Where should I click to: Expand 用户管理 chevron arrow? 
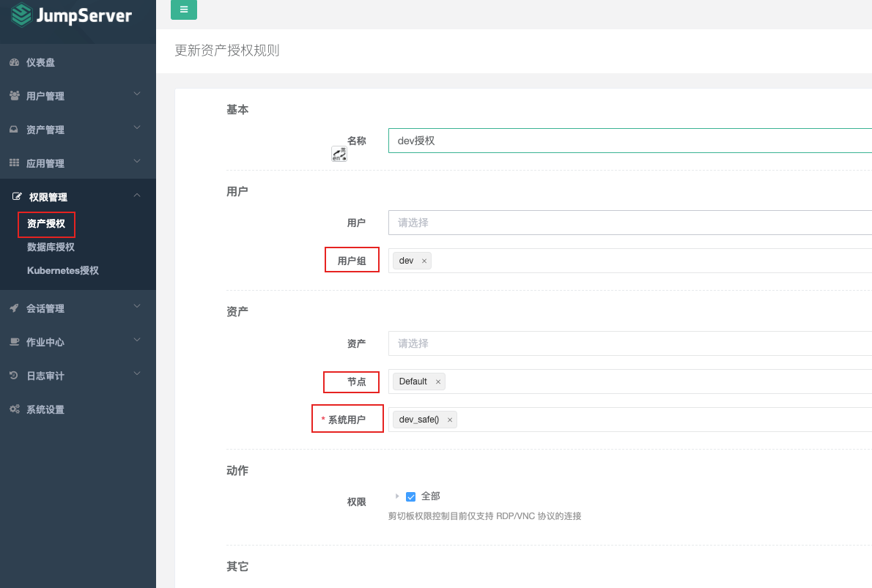(137, 94)
